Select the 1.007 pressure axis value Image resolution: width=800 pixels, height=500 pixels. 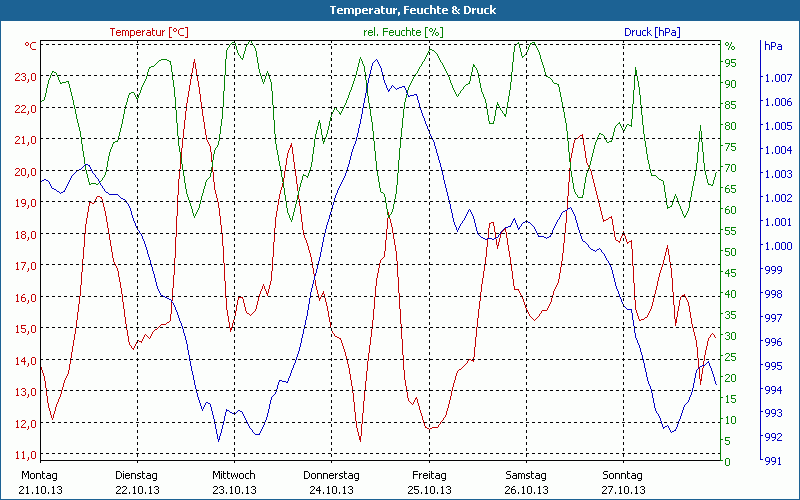coord(776,78)
